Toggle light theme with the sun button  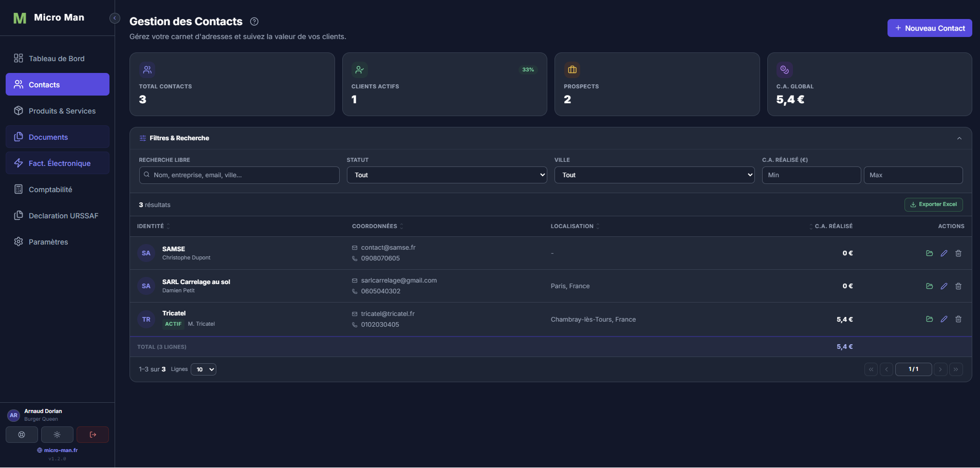point(57,435)
